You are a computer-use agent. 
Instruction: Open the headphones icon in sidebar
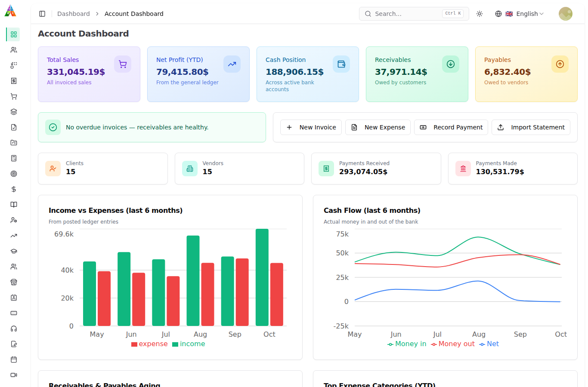[14, 329]
